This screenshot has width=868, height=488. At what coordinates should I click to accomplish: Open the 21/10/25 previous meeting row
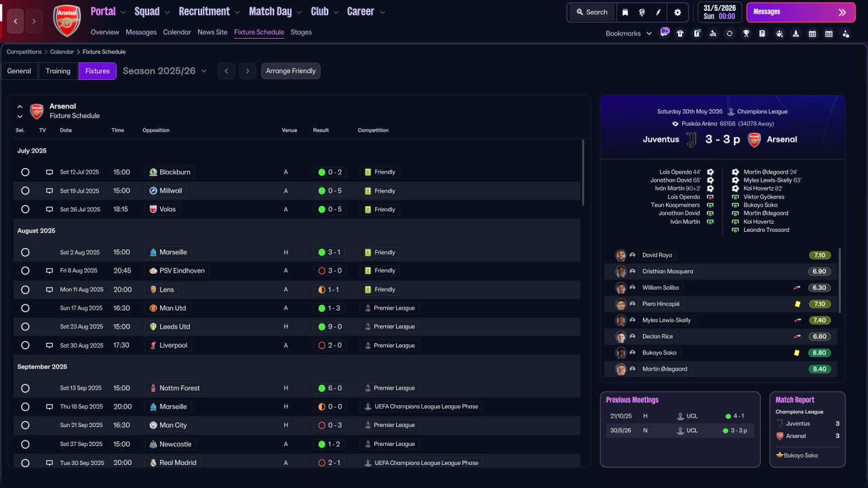[680, 416]
